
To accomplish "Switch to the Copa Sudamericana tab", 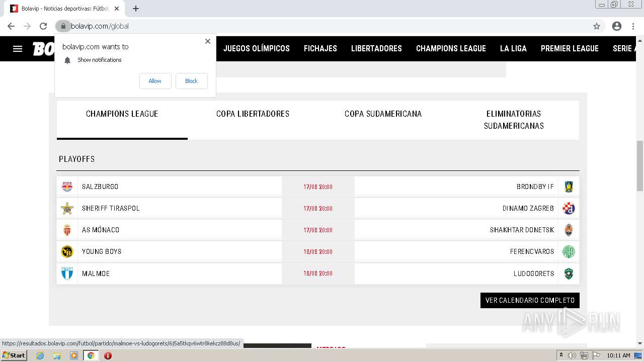I will pyautogui.click(x=383, y=114).
